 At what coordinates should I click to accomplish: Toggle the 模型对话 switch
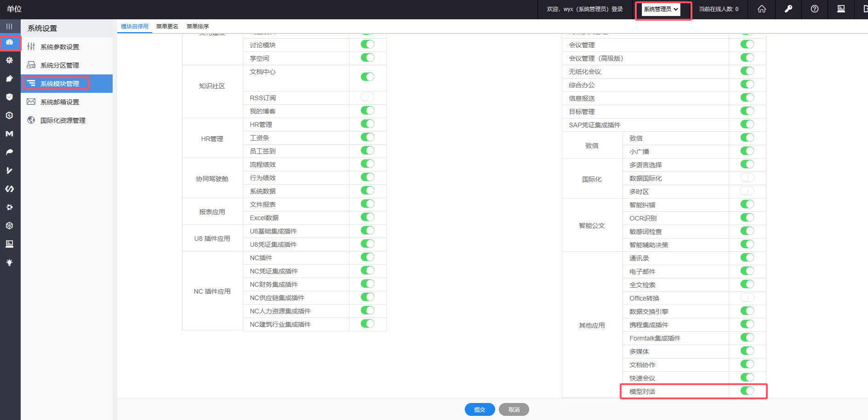pyautogui.click(x=747, y=391)
